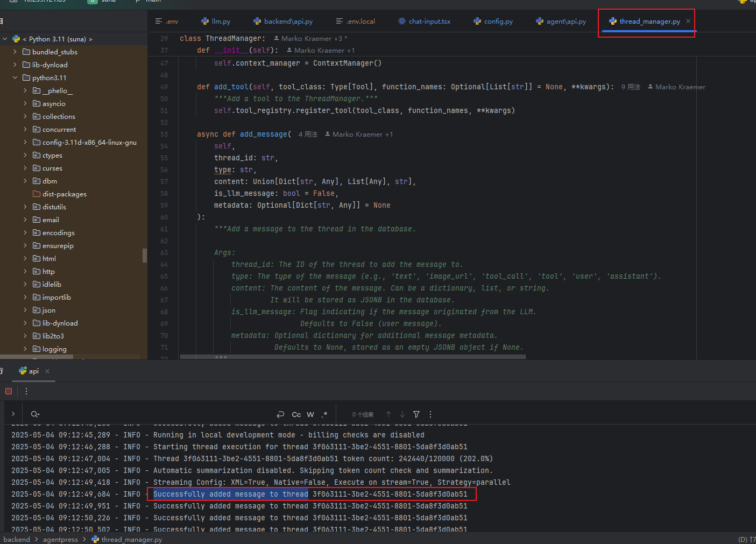The image size is (756, 544).
Task: Select the email package icon
Action: [x=37, y=220]
